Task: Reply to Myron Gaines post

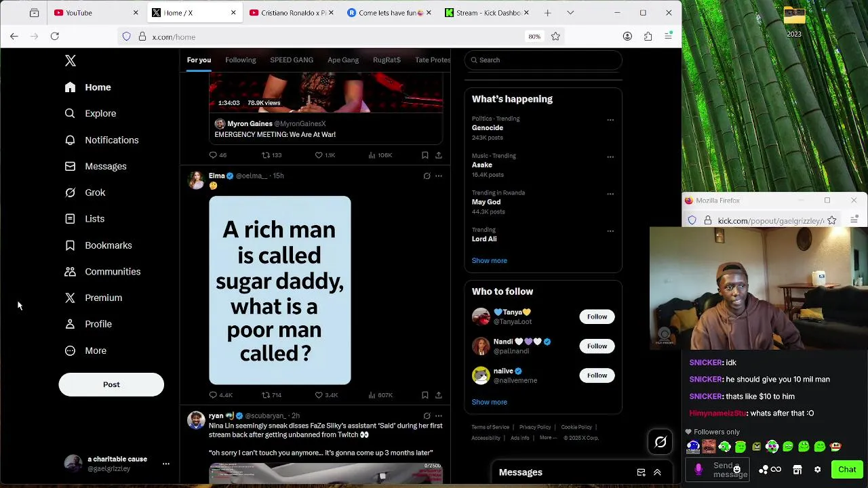Action: point(213,155)
